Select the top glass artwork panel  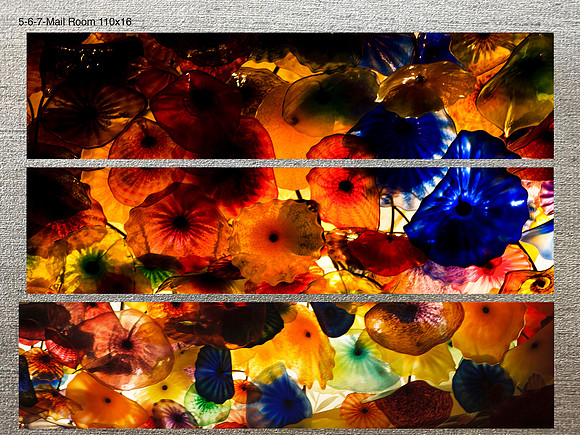tap(290, 96)
